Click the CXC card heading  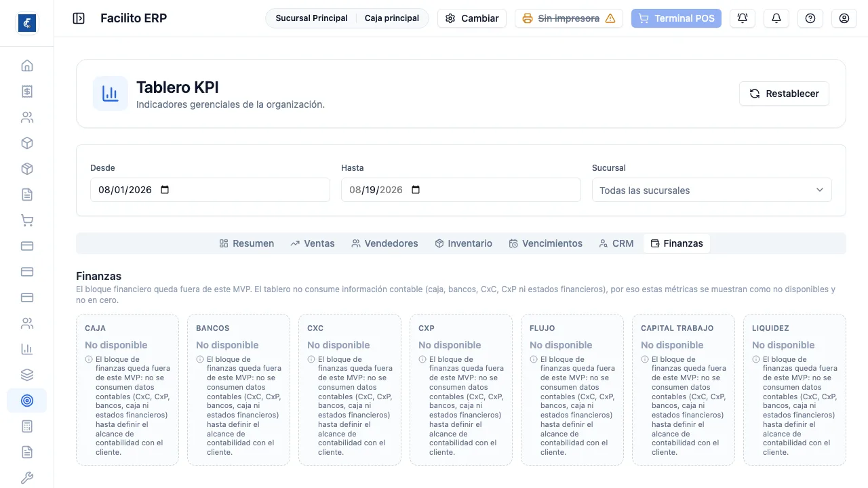pos(315,328)
